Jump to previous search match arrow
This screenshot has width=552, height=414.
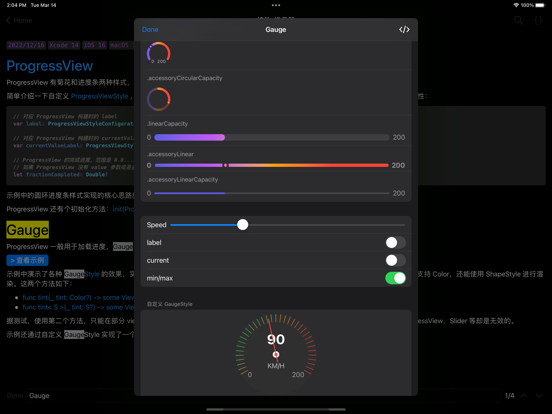point(524,396)
